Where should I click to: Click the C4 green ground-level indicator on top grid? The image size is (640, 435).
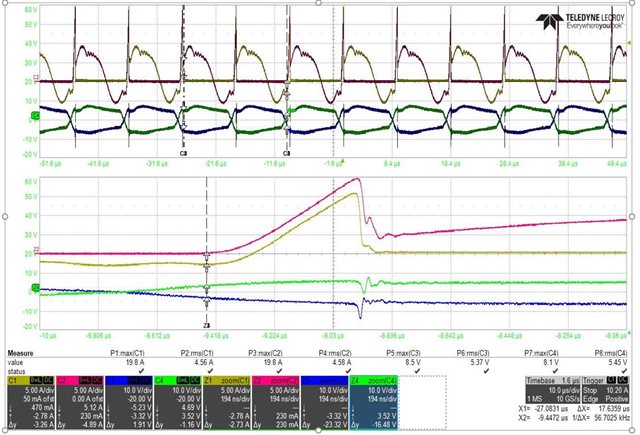pos(36,116)
